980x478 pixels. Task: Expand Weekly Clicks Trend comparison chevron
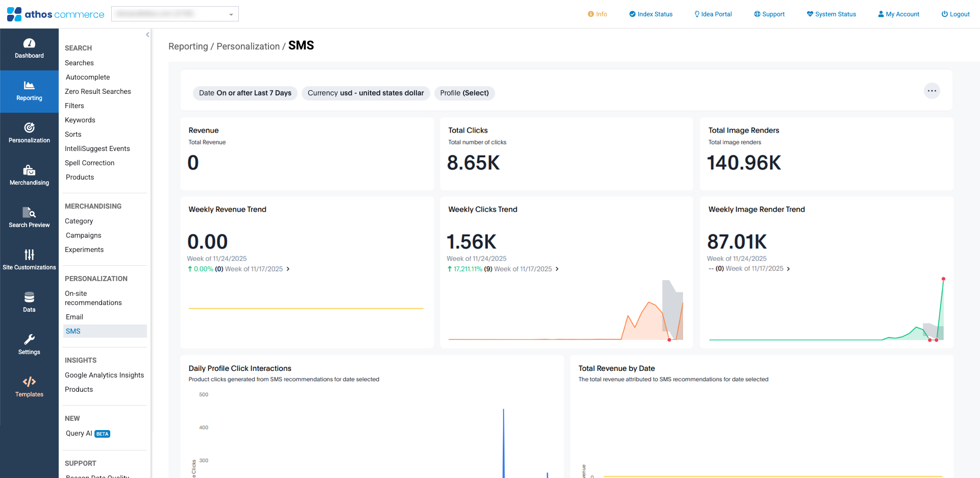click(x=557, y=269)
